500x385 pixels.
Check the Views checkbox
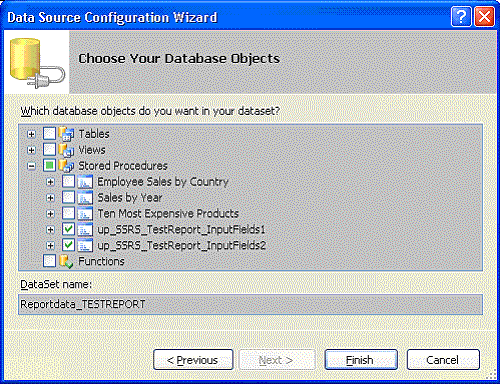point(49,150)
